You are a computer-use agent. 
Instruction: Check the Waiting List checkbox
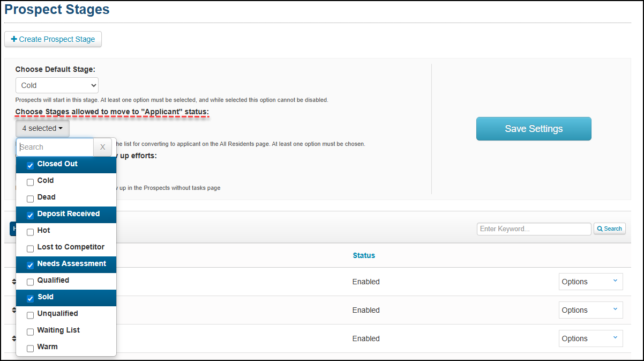[x=31, y=331]
